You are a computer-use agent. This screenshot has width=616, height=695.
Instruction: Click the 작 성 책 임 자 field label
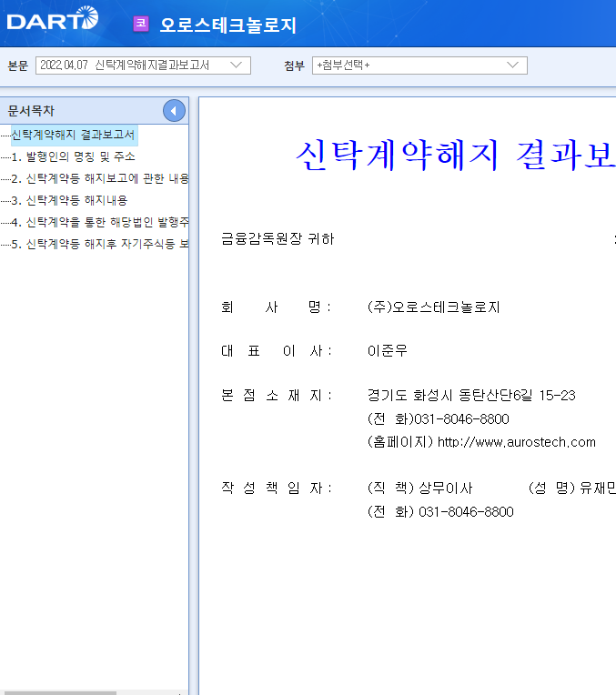tap(276, 488)
